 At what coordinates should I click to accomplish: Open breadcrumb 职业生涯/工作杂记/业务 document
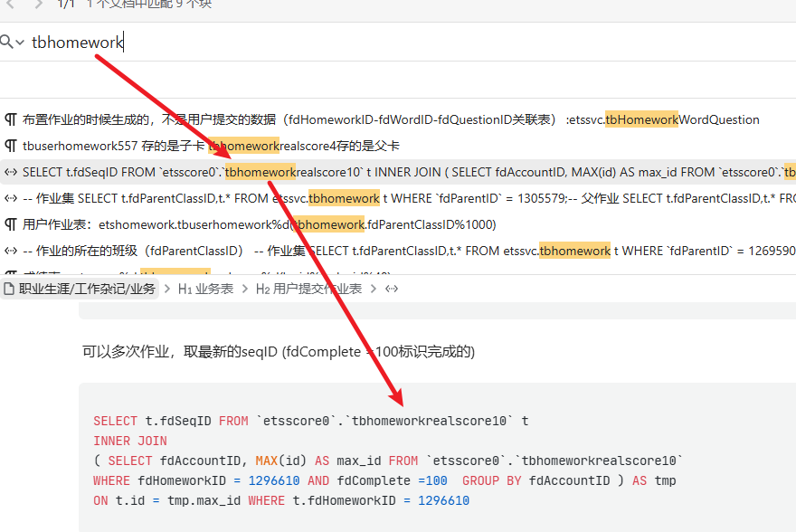[80, 289]
